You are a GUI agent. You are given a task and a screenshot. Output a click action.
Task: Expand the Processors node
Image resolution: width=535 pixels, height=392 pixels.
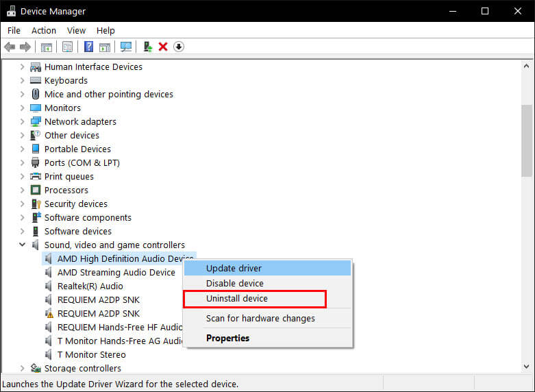22,191
